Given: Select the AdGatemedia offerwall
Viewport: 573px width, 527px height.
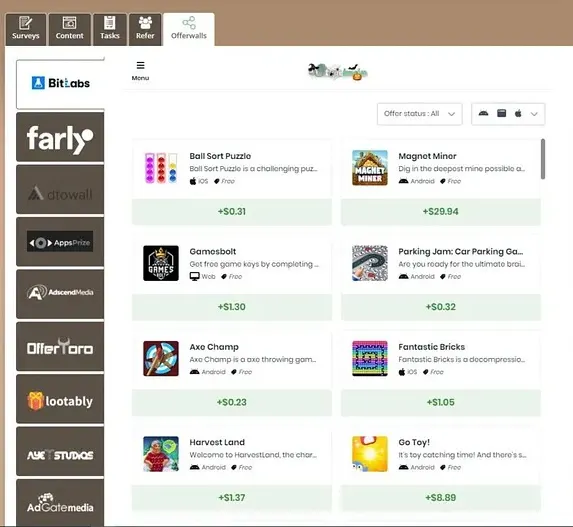Looking at the screenshot, I should click(60, 503).
